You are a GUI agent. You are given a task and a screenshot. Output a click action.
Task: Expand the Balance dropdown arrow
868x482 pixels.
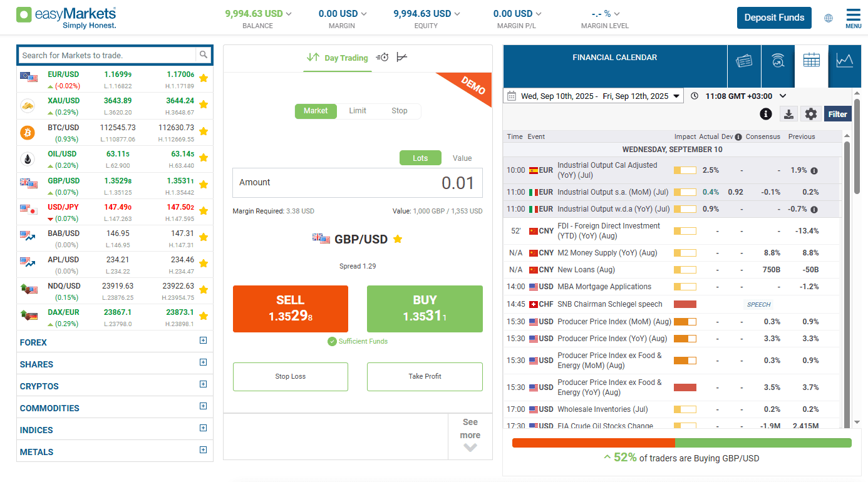[x=289, y=14]
